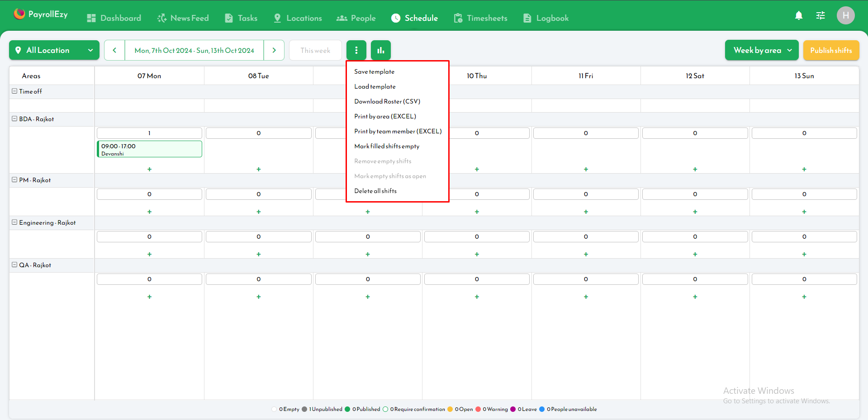868x420 pixels.
Task: Go to next week using right chevron
Action: 274,50
